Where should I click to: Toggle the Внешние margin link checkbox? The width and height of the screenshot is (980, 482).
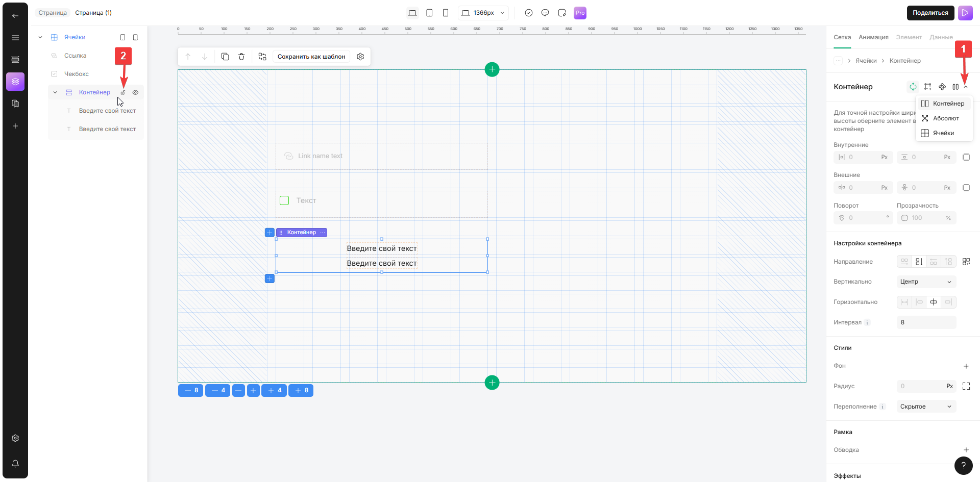[x=966, y=188]
